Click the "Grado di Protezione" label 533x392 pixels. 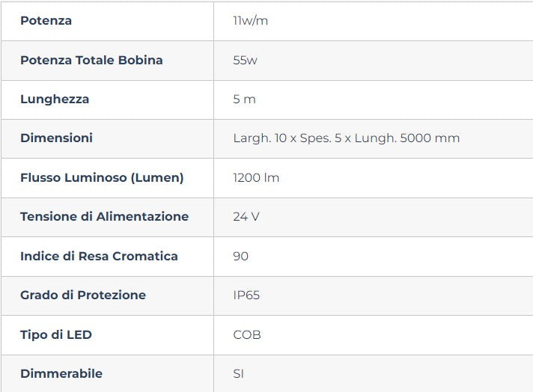tap(83, 295)
